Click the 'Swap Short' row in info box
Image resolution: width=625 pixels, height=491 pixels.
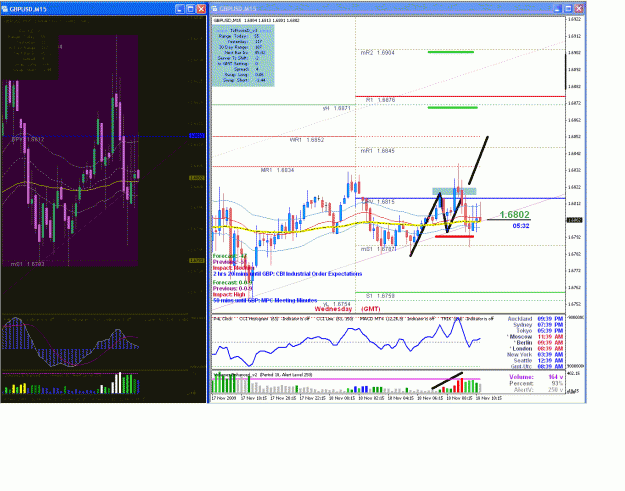(244, 80)
